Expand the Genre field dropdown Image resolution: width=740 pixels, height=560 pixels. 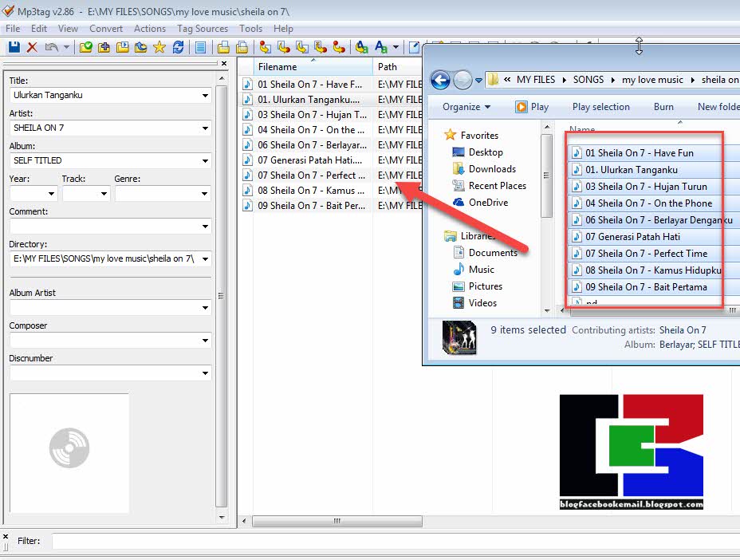[204, 194]
